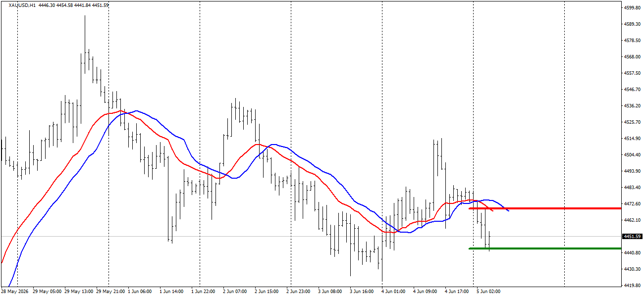The image size is (644, 297).
Task: Click the XAUUSD,H1 chart symbol label
Action: [22, 5]
